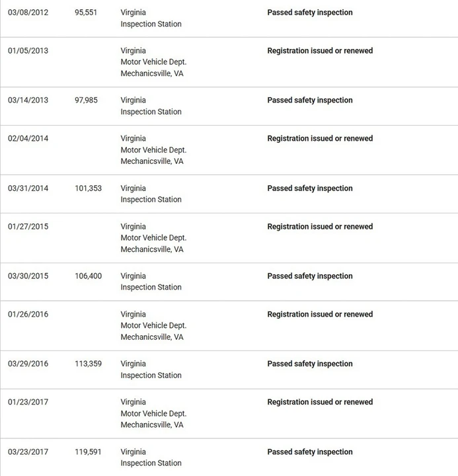Click the 02/04/2014 date entry
The image size is (458, 476).
point(28,138)
